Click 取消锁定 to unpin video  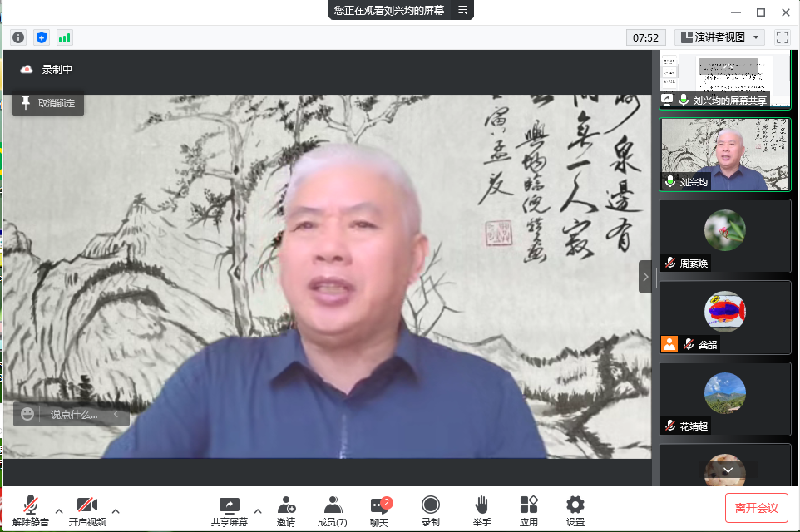(48, 103)
